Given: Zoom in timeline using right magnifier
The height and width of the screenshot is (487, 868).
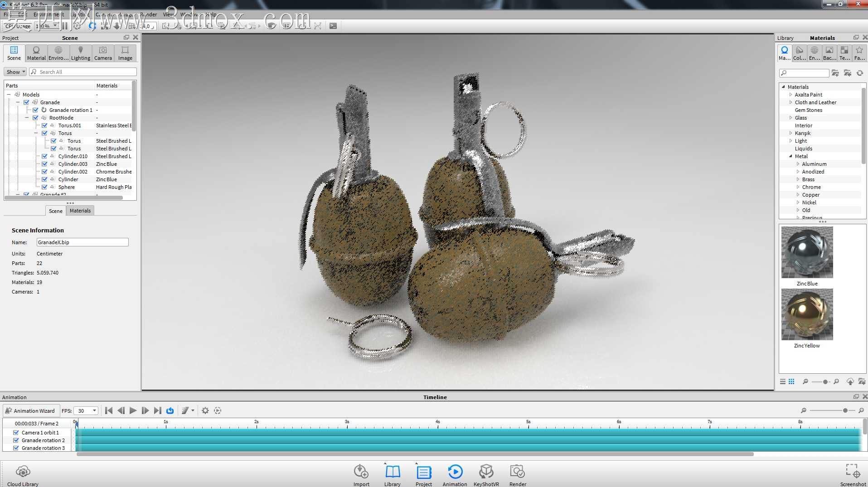Looking at the screenshot, I should (x=861, y=410).
